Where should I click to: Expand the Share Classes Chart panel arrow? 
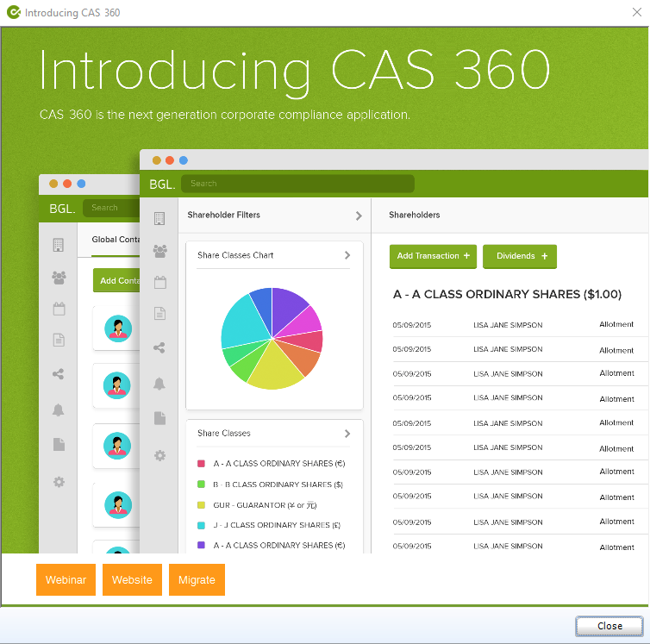[347, 255]
